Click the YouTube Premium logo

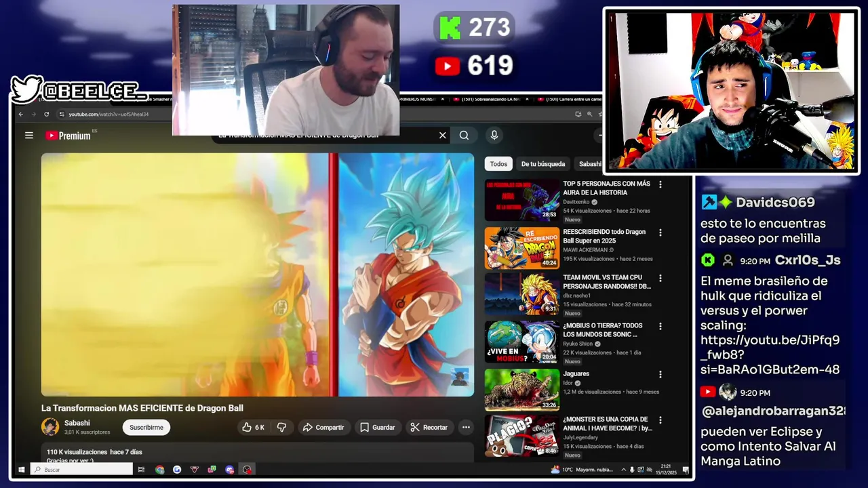pos(68,136)
